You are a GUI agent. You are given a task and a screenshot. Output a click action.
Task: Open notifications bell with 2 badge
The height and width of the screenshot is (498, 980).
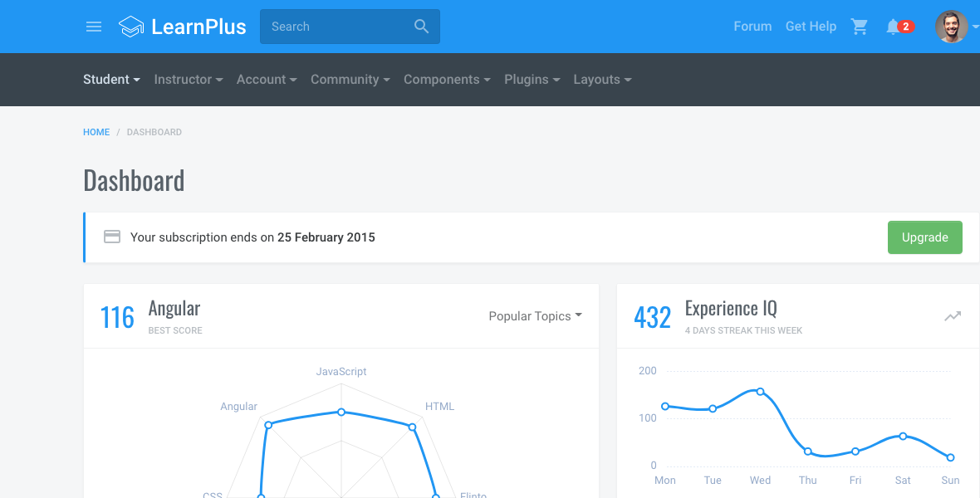pyautogui.click(x=899, y=27)
